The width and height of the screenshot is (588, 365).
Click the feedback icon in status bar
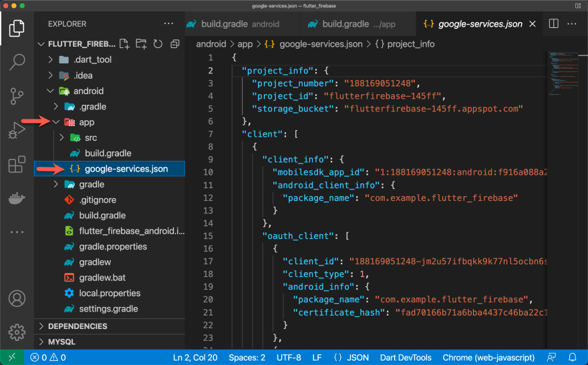(551, 357)
